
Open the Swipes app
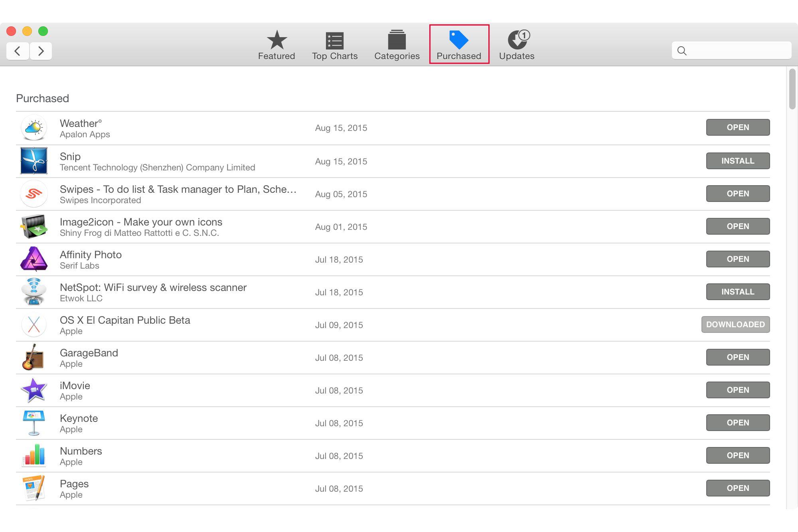coord(738,194)
